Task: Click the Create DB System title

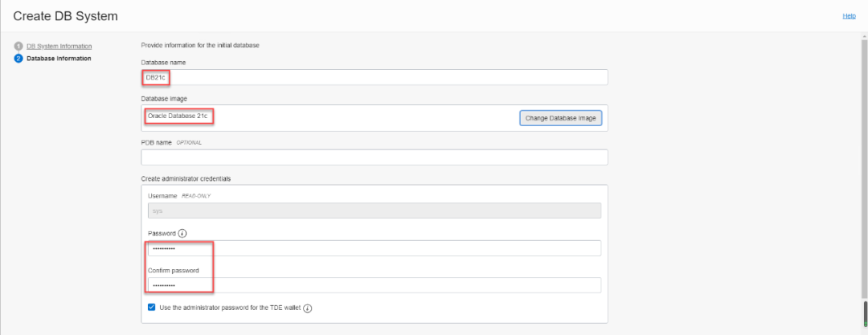Action: 65,16
